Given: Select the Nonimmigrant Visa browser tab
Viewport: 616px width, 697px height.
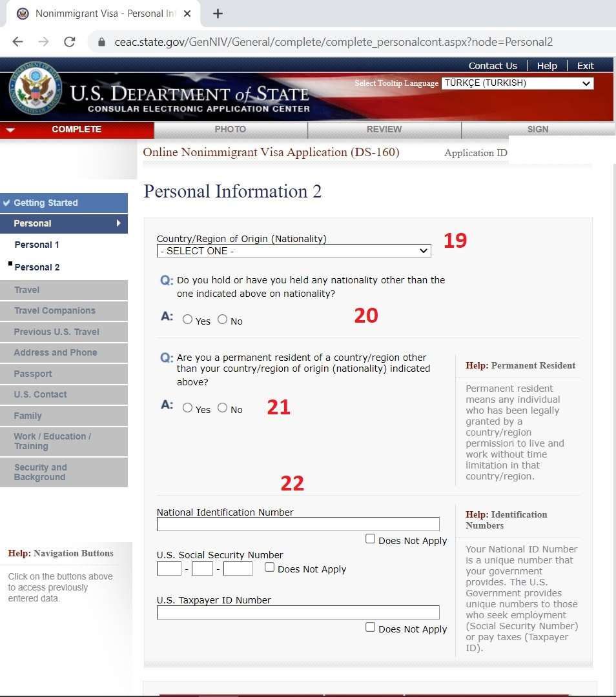Looking at the screenshot, I should coord(103,14).
